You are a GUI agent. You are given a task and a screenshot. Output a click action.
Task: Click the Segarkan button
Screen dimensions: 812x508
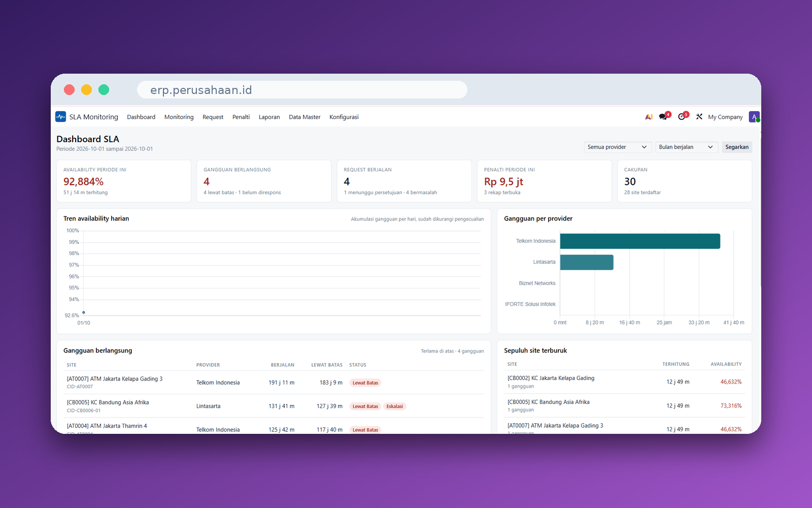coord(737,147)
